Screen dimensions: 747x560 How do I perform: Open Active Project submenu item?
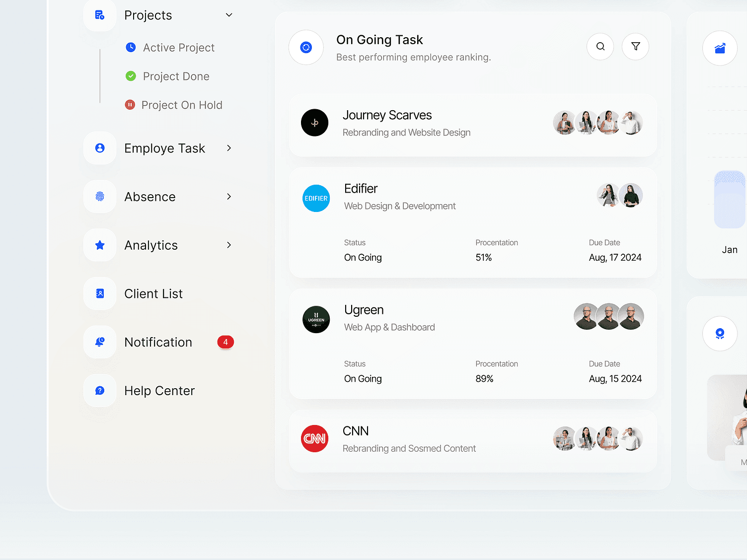coord(179,48)
